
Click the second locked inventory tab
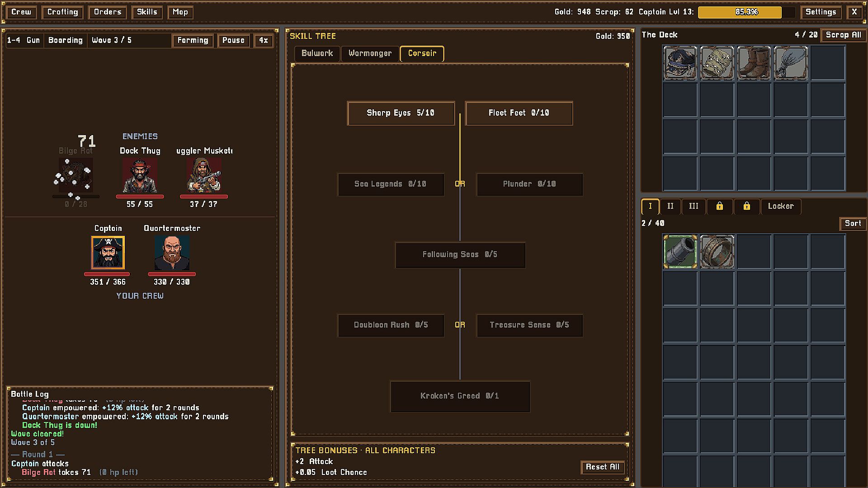[746, 206]
